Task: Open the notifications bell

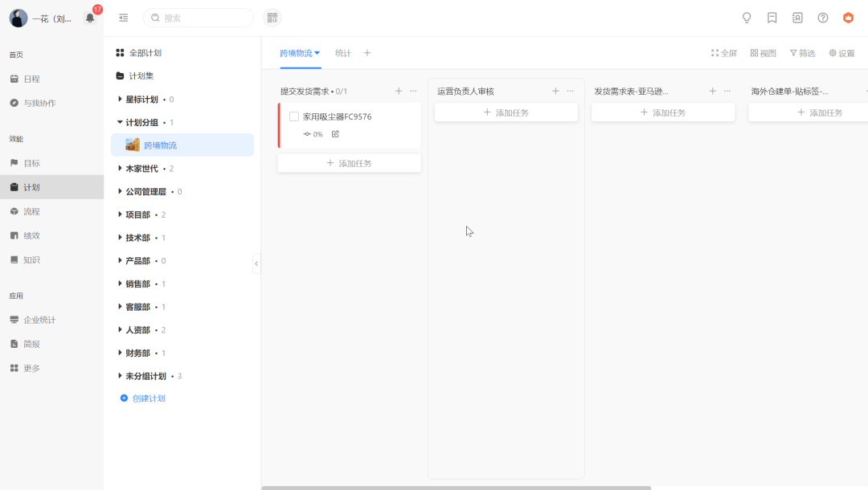Action: pyautogui.click(x=90, y=18)
